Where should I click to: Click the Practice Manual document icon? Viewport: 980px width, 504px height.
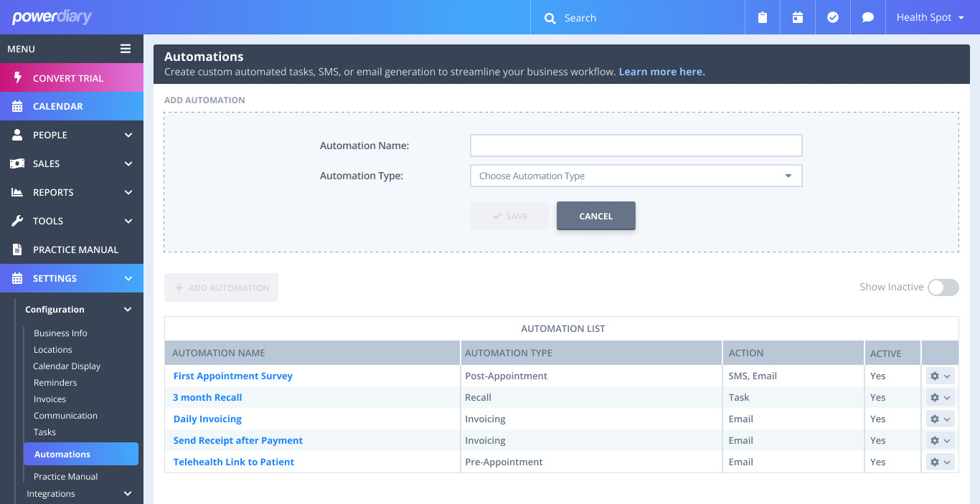[18, 249]
